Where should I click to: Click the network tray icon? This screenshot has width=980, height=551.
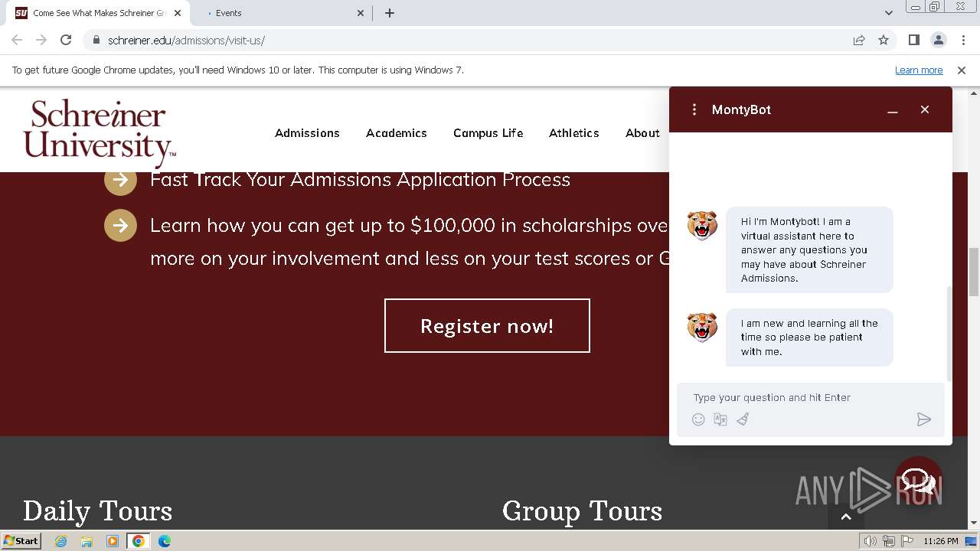[x=888, y=541]
